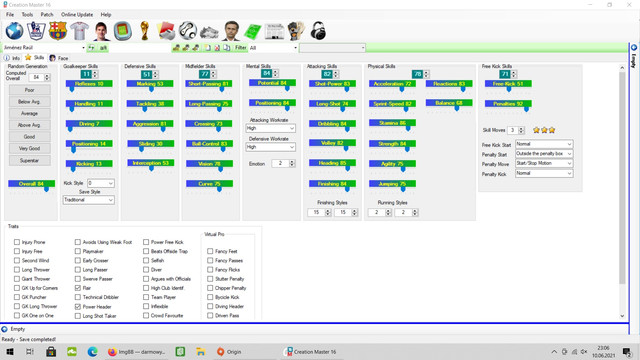
Task: Click the clone player copy icon
Action: [x=227, y=48]
